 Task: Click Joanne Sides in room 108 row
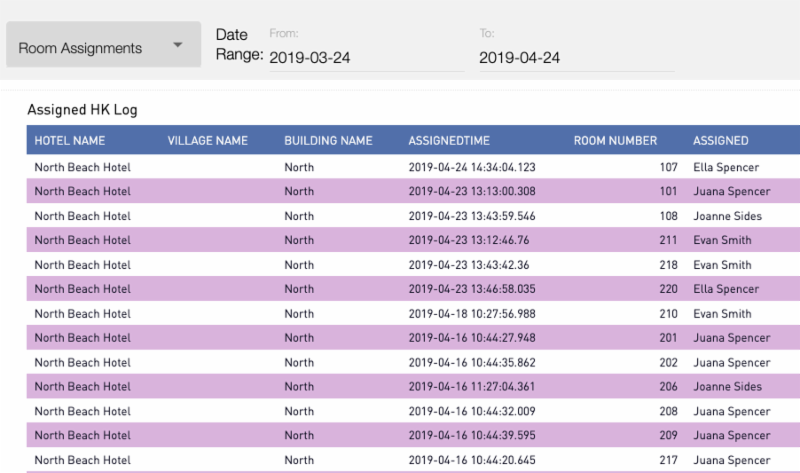pyautogui.click(x=727, y=216)
